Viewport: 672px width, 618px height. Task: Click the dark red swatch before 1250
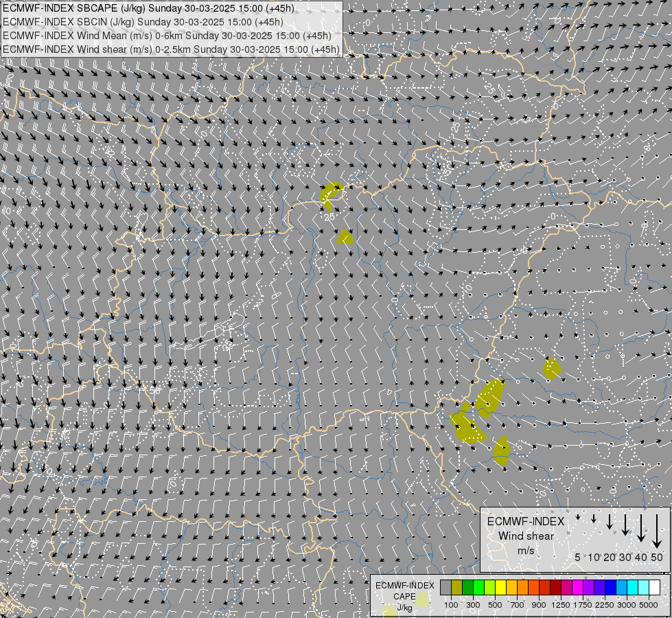click(556, 588)
